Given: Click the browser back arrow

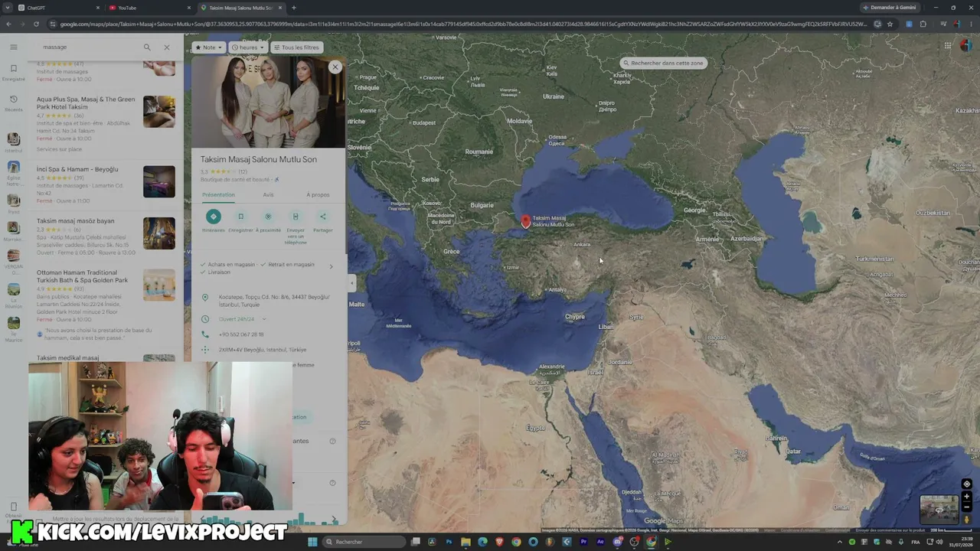Looking at the screenshot, I should click(8, 24).
